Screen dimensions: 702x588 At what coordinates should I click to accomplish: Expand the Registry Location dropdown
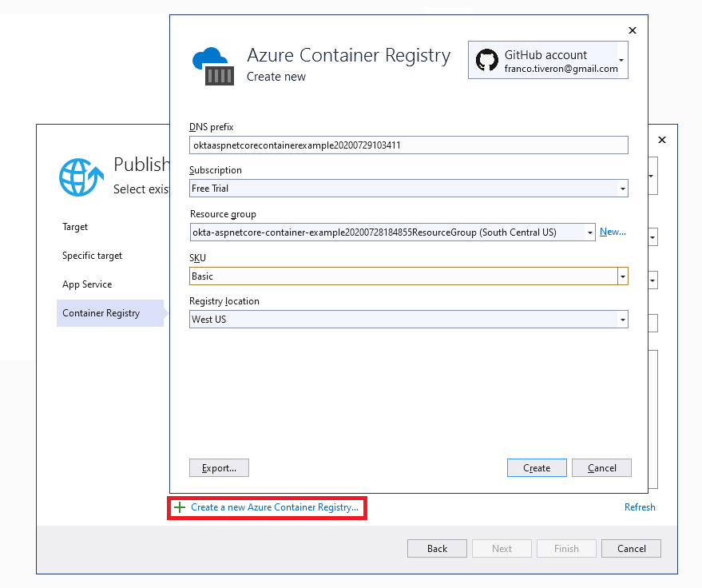click(623, 317)
